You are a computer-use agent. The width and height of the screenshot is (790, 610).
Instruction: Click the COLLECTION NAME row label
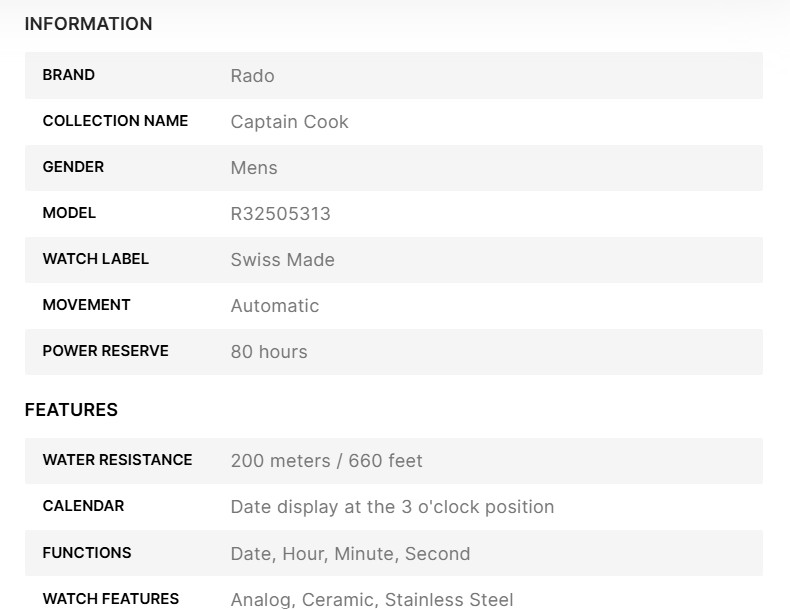point(115,121)
